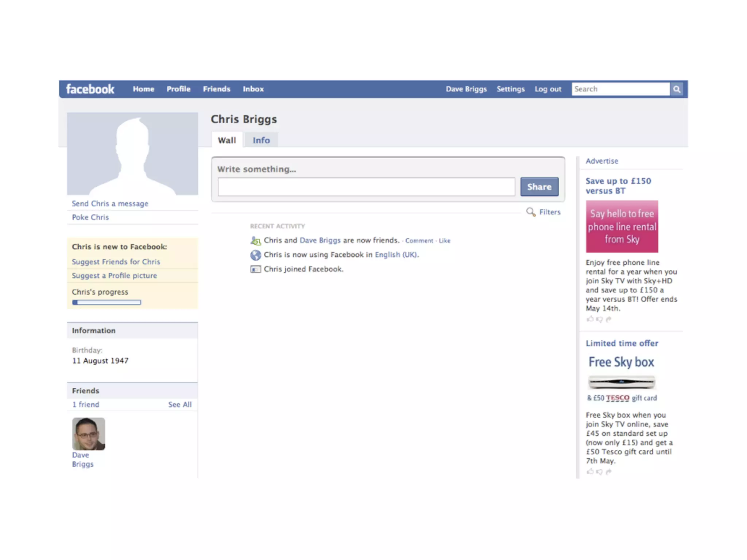Click Send Chris a message link

point(110,203)
